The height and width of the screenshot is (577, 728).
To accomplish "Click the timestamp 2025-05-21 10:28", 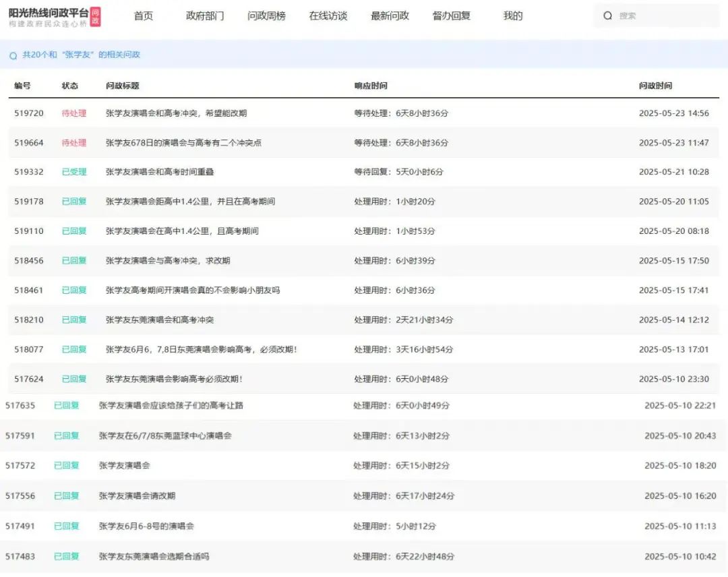I will (673, 172).
